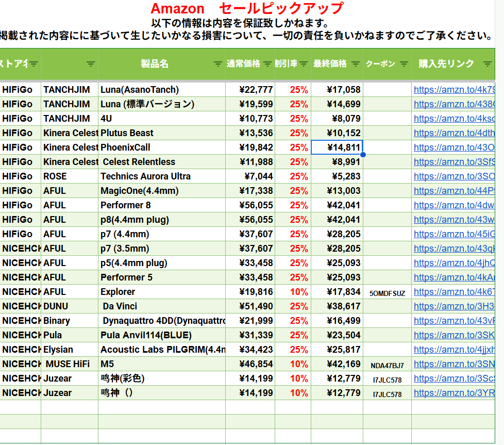The height and width of the screenshot is (445, 504).
Task: Select store cell HIFiGo in Luna(AsanoTanch) row
Action: click(20, 90)
